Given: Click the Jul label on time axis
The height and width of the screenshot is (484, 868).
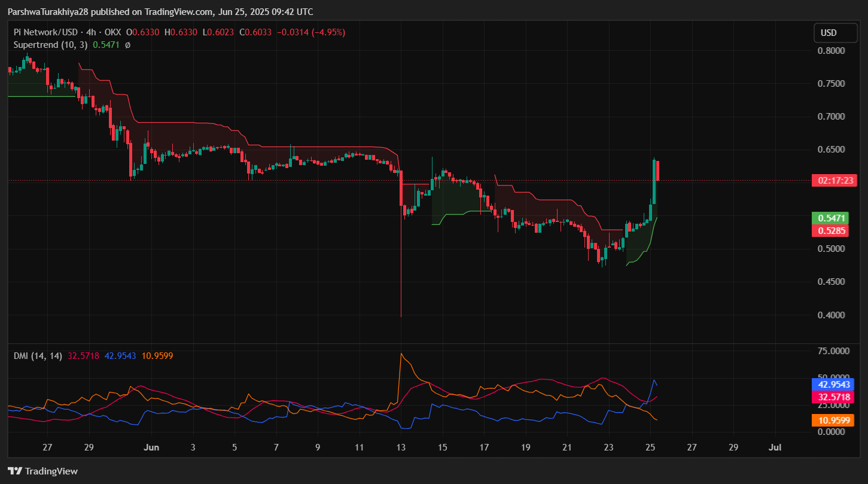Looking at the screenshot, I should tap(775, 447).
